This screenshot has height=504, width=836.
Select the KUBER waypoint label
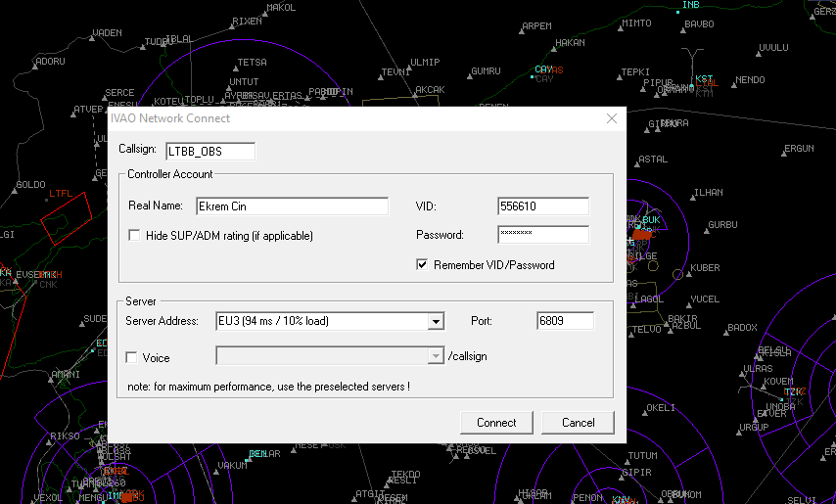point(706,267)
